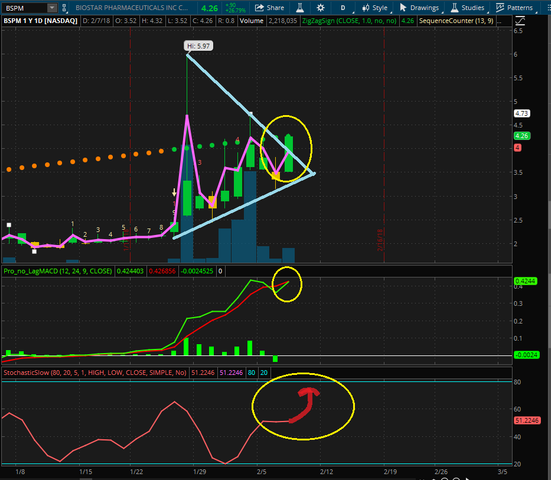
Task: Open Studies from the toolbar
Action: (x=467, y=7)
